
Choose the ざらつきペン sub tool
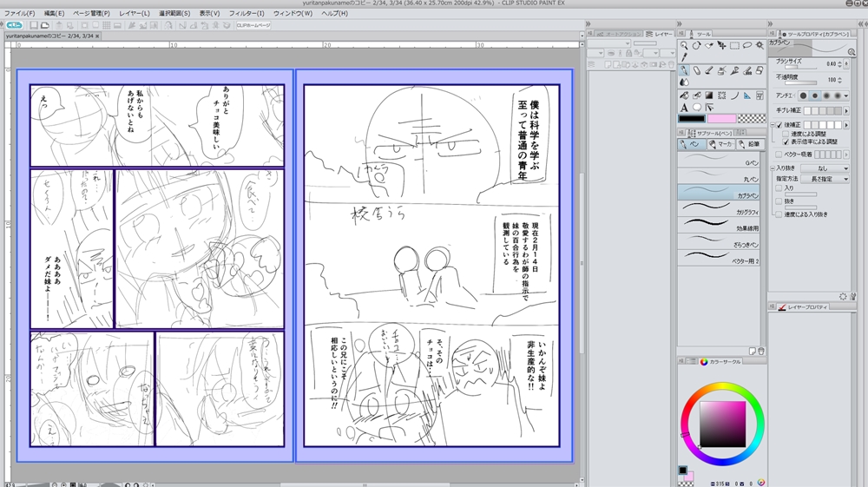pyautogui.click(x=719, y=240)
